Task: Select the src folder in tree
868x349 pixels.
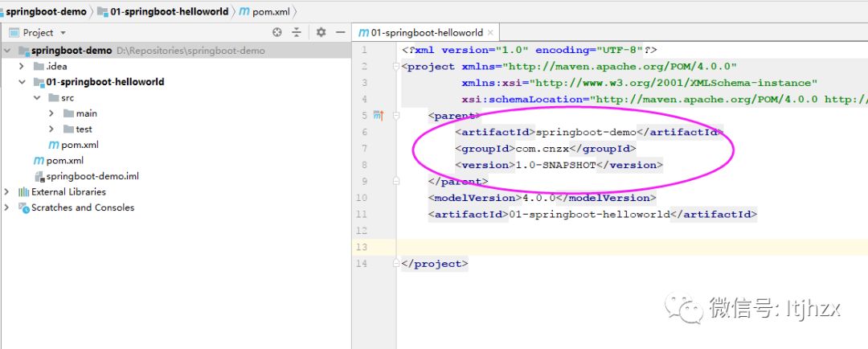Action: 68,97
